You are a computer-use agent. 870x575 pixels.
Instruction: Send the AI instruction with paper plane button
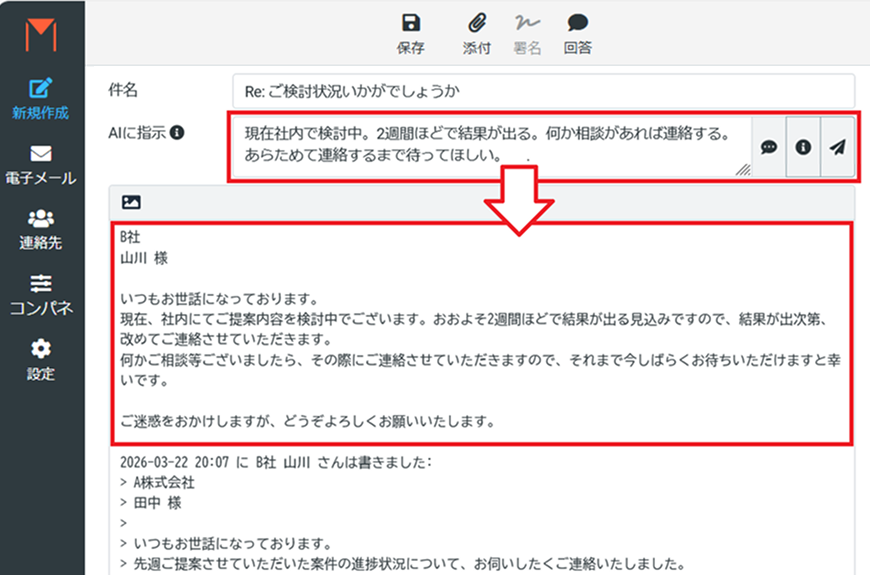pyautogui.click(x=837, y=147)
